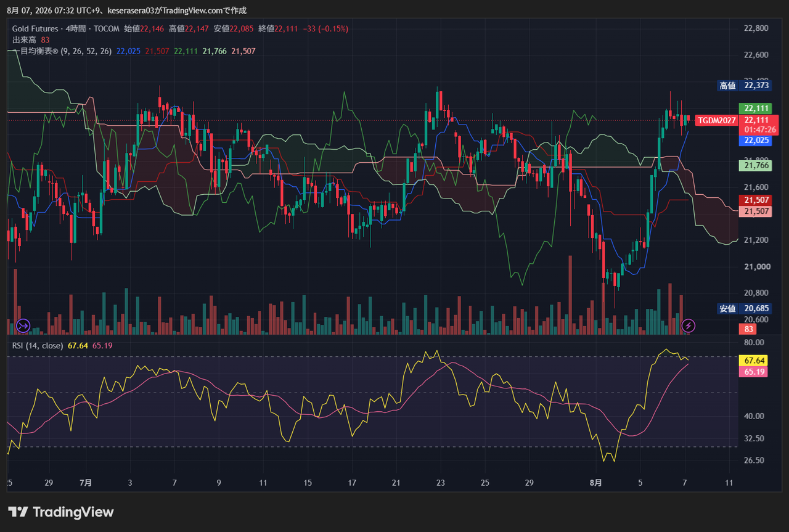Select the 終値 22,111 close value in legend

pyautogui.click(x=279, y=29)
